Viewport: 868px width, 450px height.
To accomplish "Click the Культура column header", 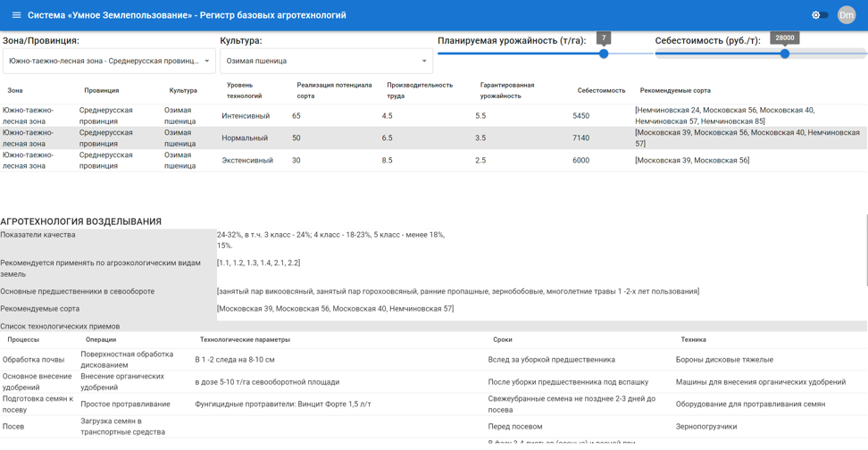I will pos(183,90).
